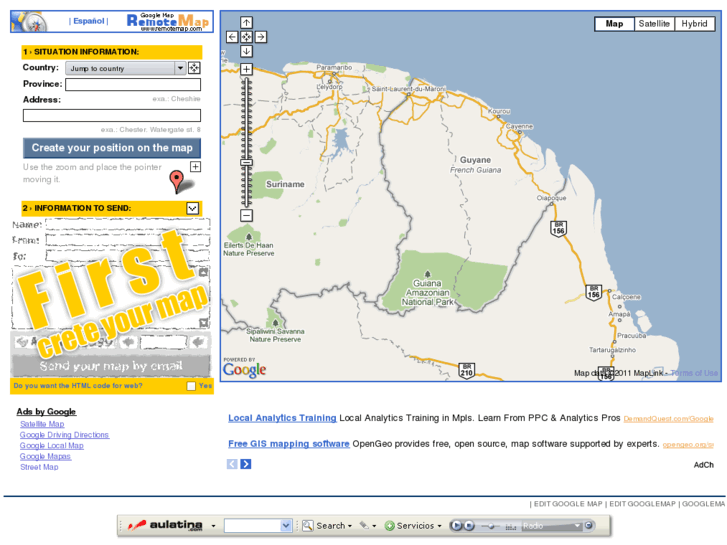Pan the map left with arrow
The width and height of the screenshot is (727, 545).
(x=232, y=37)
